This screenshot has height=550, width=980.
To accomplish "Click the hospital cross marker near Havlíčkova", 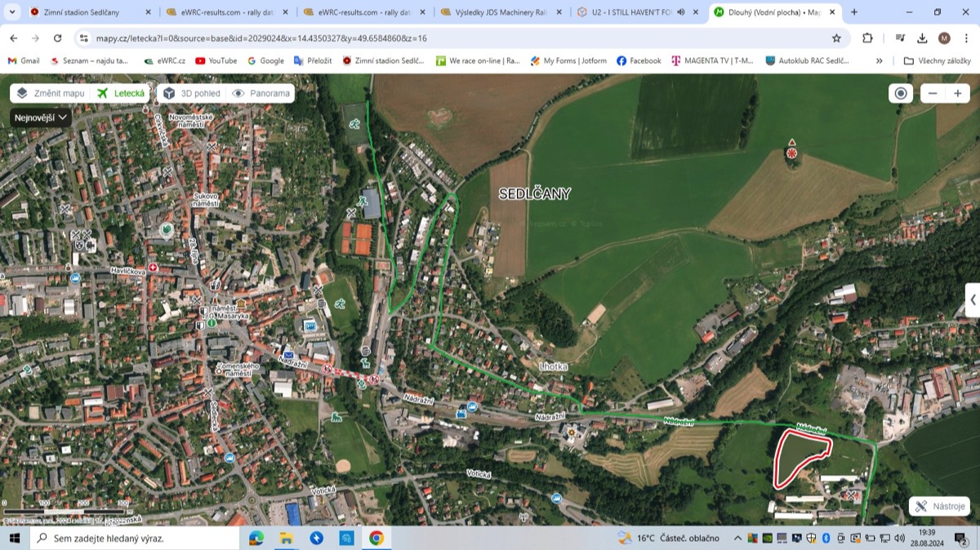I will pyautogui.click(x=152, y=268).
